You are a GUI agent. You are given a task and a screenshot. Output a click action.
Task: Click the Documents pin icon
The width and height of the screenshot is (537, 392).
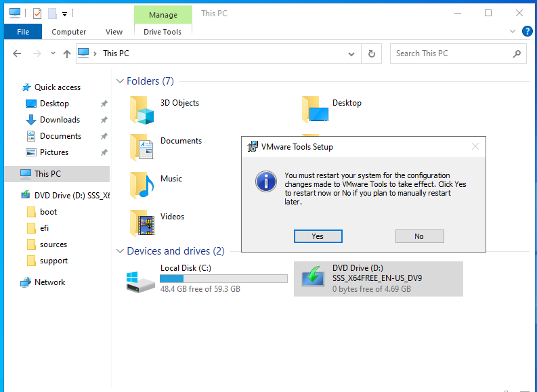[104, 136]
